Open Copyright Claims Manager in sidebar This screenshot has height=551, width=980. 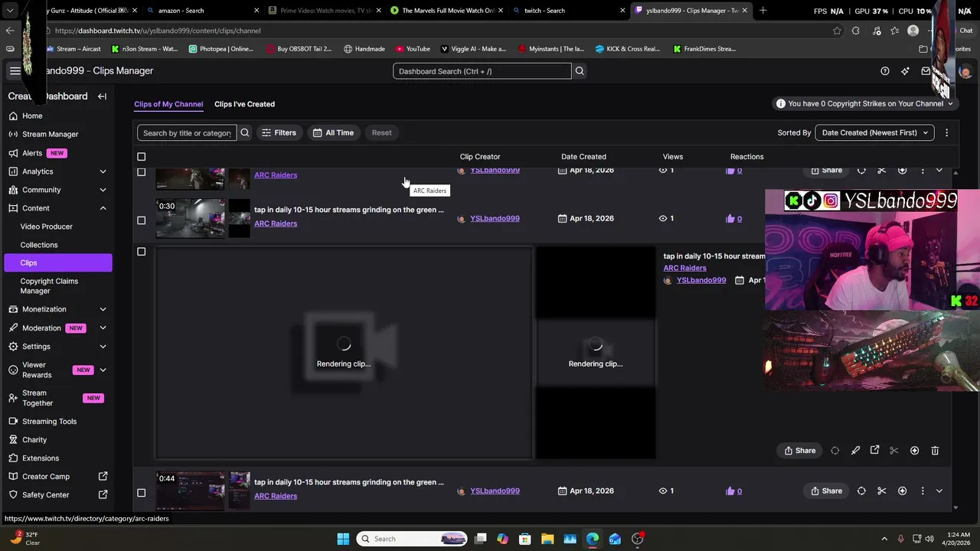49,286
